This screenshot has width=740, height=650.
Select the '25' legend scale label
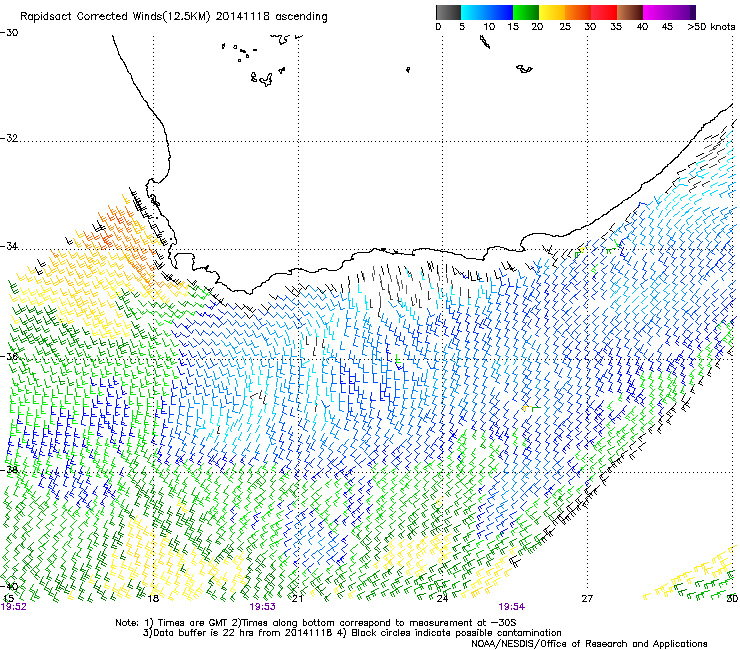coord(565,27)
